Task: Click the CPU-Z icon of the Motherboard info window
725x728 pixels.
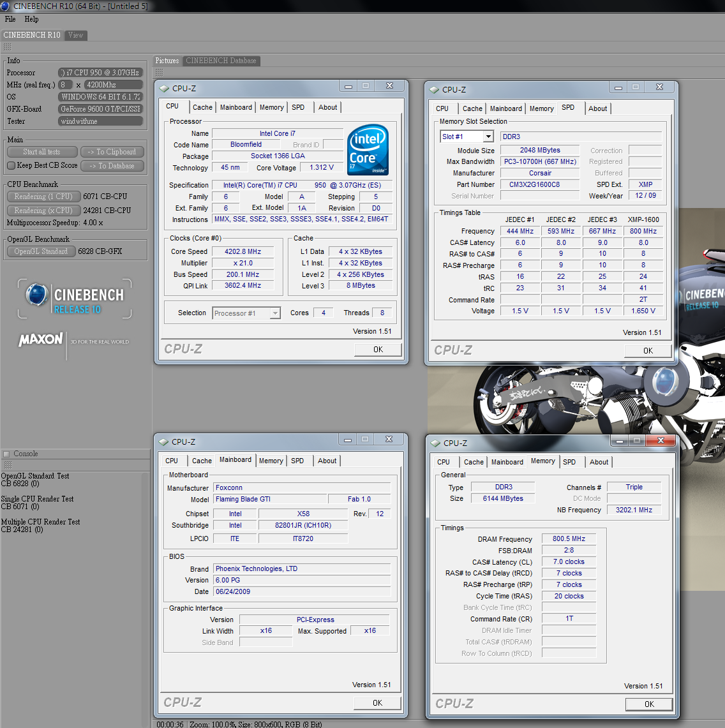Action: coord(163,442)
